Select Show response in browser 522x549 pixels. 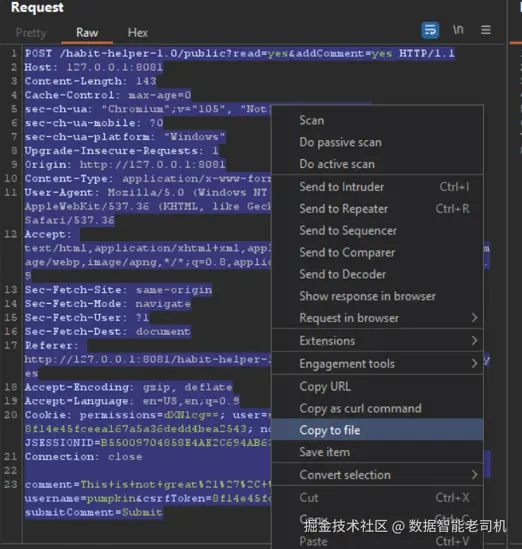pos(377,296)
